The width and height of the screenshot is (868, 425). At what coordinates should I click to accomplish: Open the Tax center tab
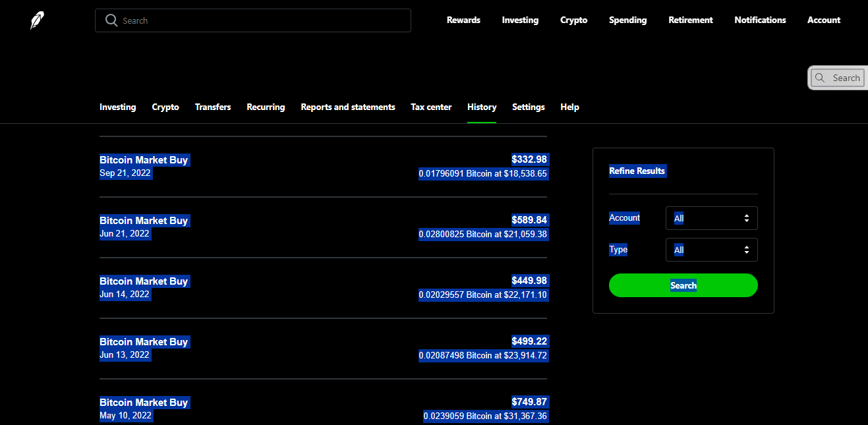pyautogui.click(x=431, y=107)
